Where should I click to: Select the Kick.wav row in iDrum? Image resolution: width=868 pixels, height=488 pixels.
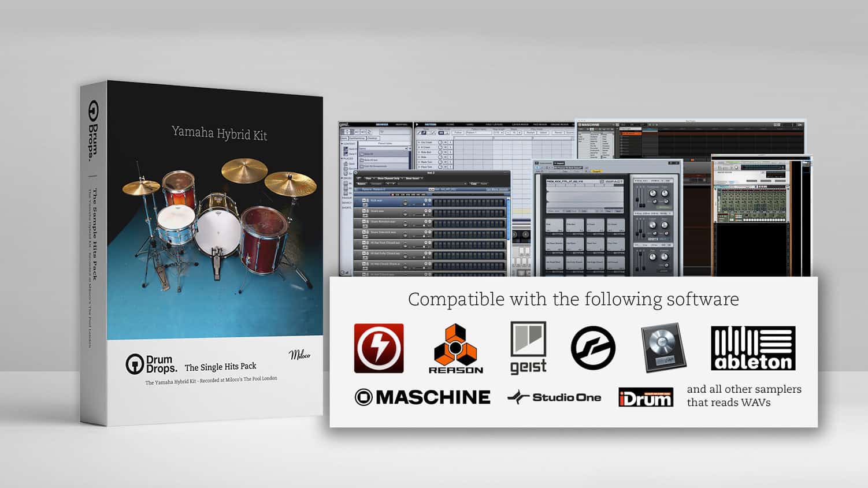coord(431,202)
